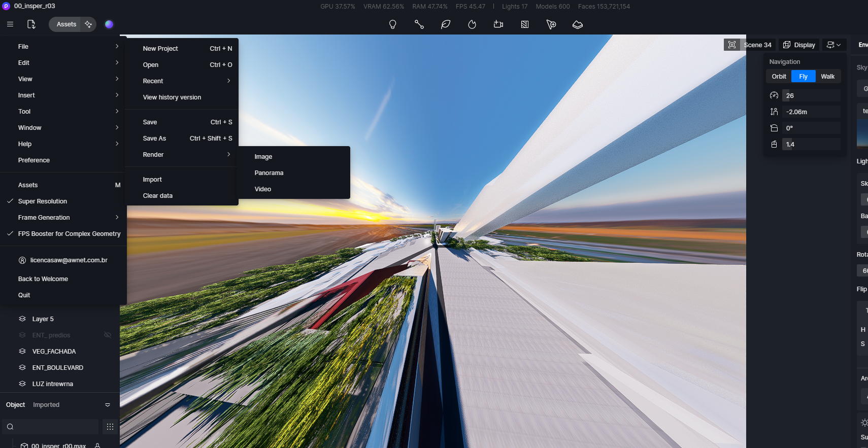The height and width of the screenshot is (448, 868).
Task: Click the search magnifier icon in Object panel
Action: click(10, 427)
